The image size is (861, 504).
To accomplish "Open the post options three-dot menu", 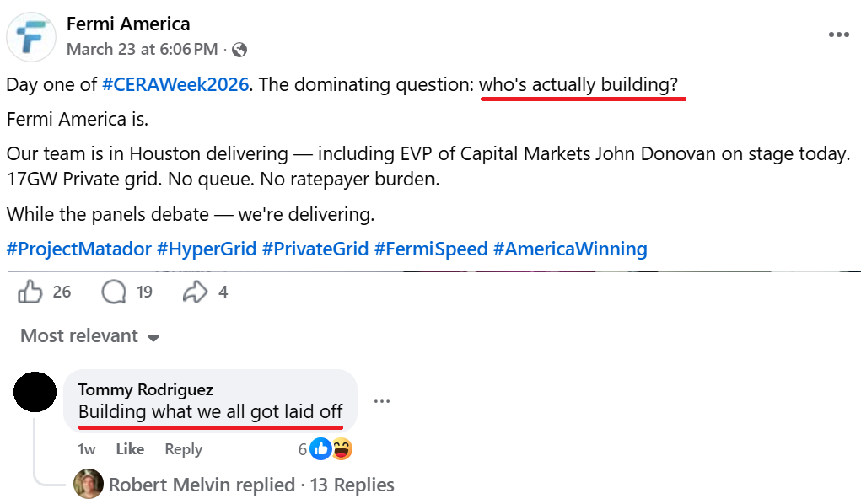I will coord(838,35).
